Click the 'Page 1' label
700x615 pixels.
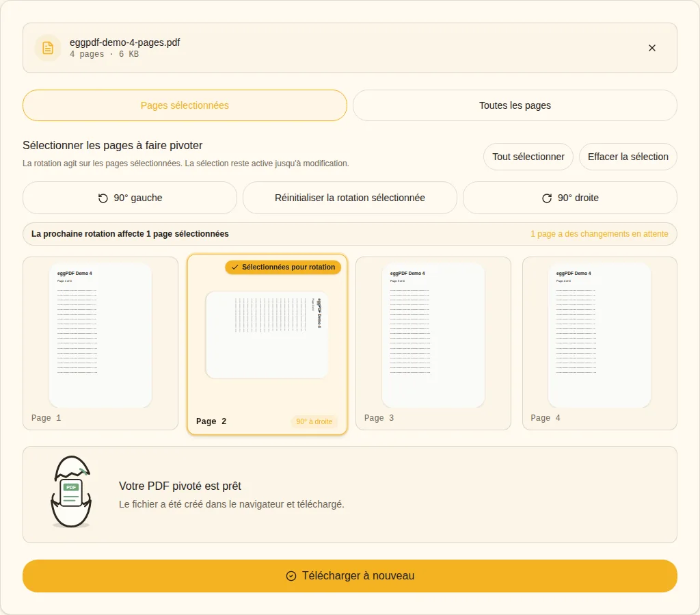[46, 418]
